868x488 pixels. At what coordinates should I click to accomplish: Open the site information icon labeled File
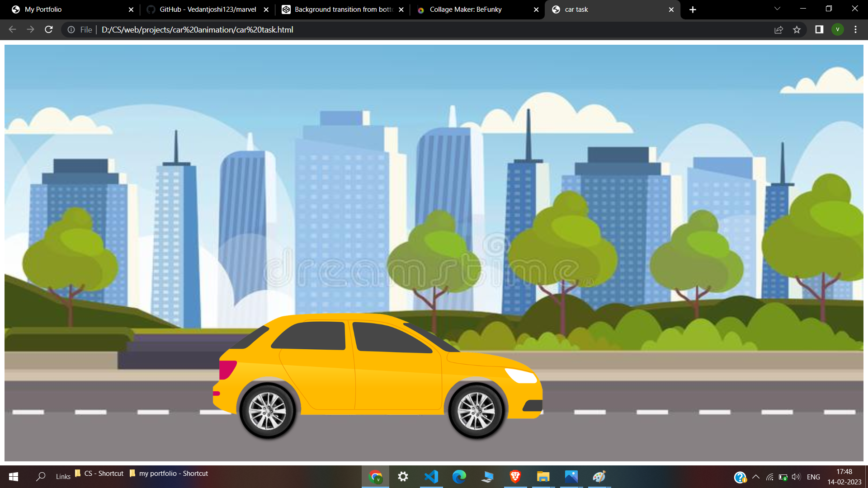click(x=71, y=29)
